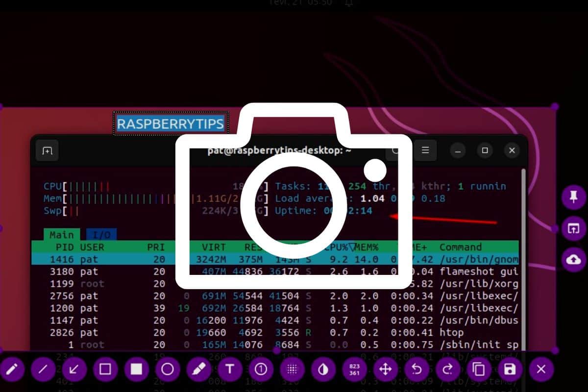Select the numbered counter tool

tap(261, 369)
